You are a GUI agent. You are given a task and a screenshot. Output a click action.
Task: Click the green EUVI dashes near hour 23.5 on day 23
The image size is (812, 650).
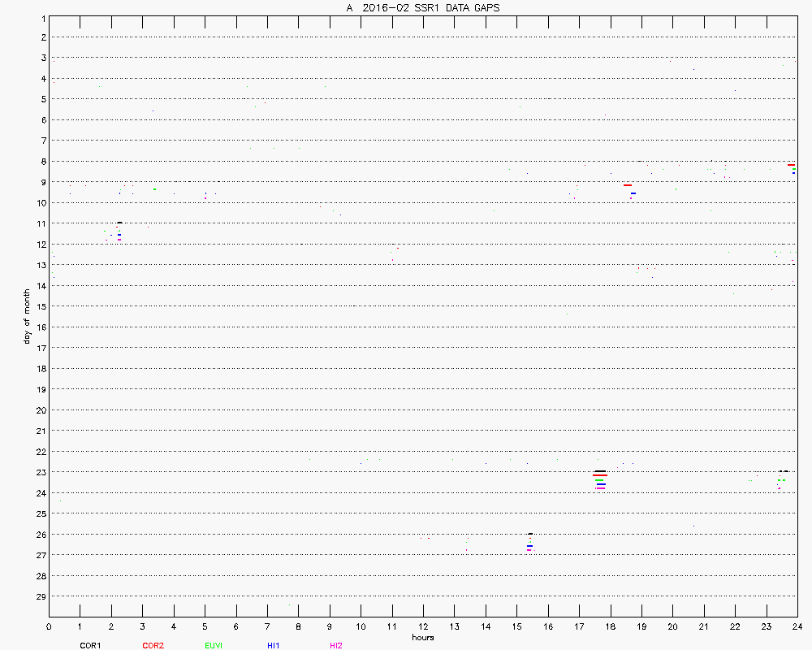(x=781, y=480)
